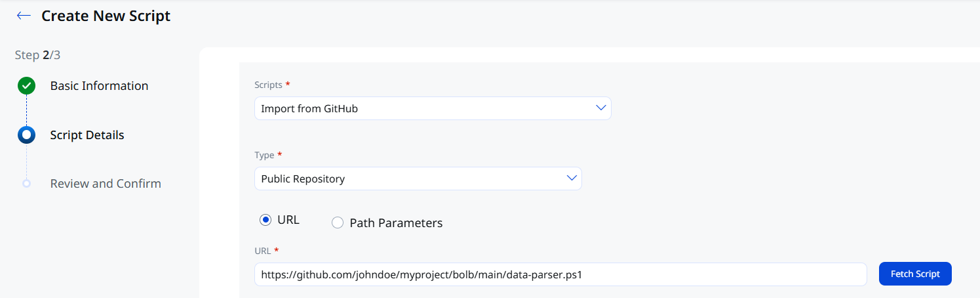Screen dimensions: 980x298
Task: Open the Review and Confirm step
Action: [x=106, y=184]
